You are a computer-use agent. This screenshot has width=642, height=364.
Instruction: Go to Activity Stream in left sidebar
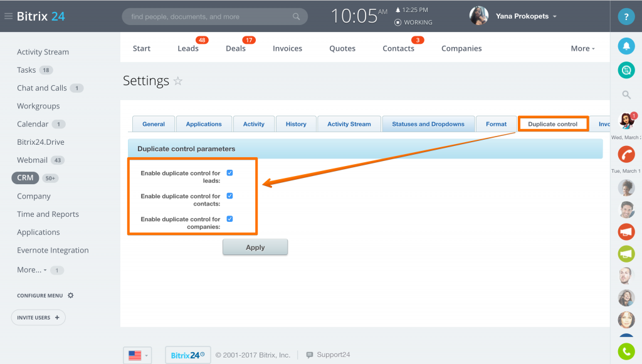[43, 52]
